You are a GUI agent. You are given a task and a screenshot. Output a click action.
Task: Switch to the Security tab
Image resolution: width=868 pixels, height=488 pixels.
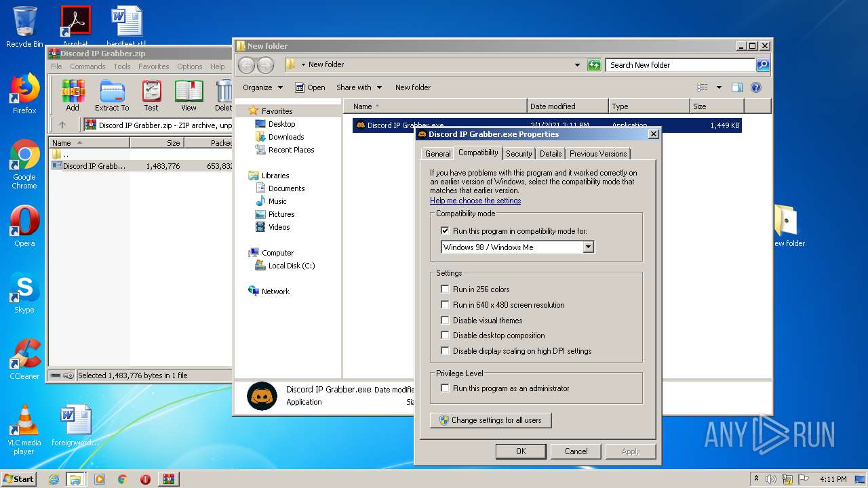point(519,154)
